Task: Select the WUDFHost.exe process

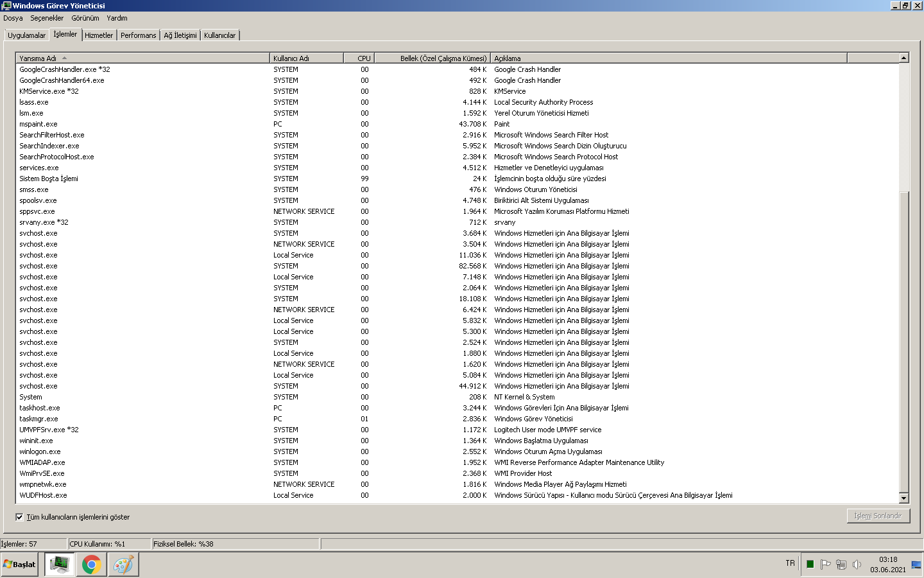Action: 457,495
